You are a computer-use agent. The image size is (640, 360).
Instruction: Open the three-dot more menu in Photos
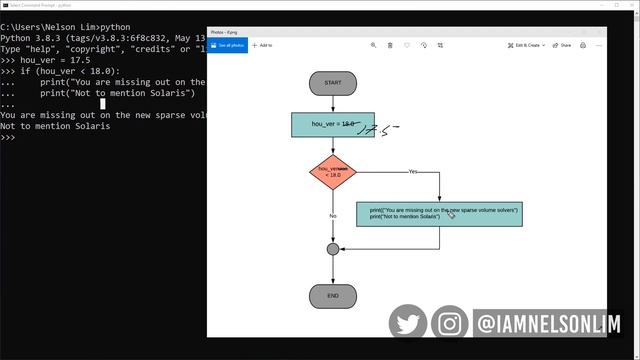[599, 45]
